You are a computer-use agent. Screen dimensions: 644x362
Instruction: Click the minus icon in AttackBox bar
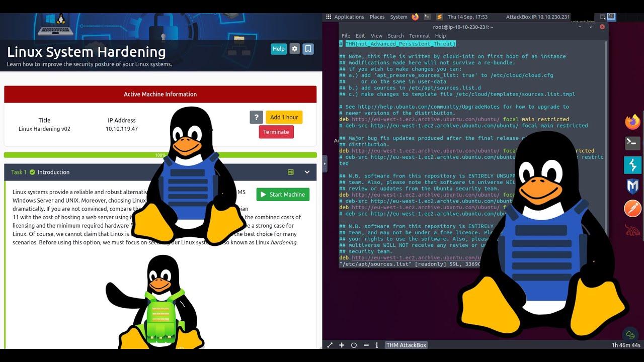366,345
